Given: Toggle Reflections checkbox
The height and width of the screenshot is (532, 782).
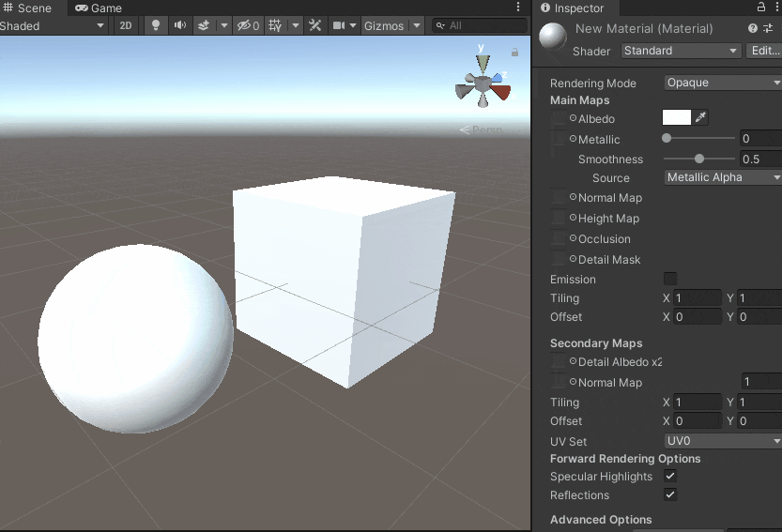Looking at the screenshot, I should click(x=670, y=494).
